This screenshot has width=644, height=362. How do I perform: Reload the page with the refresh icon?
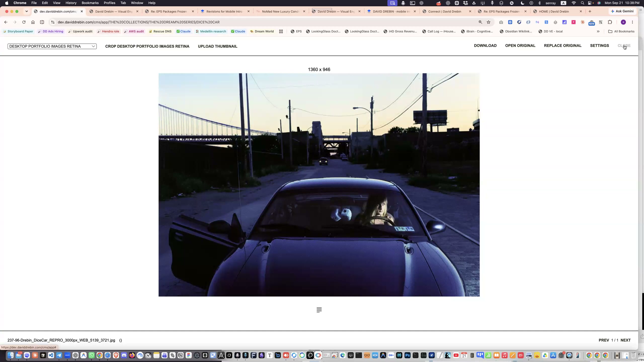pyautogui.click(x=24, y=22)
